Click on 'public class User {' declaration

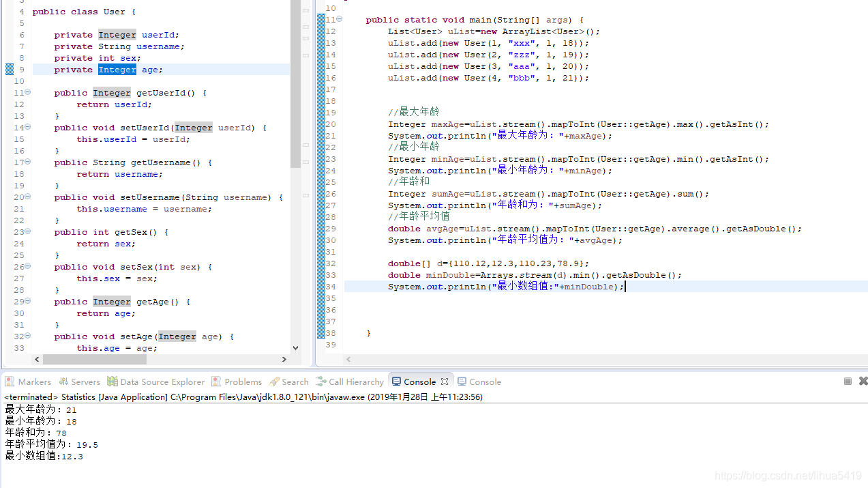[84, 12]
